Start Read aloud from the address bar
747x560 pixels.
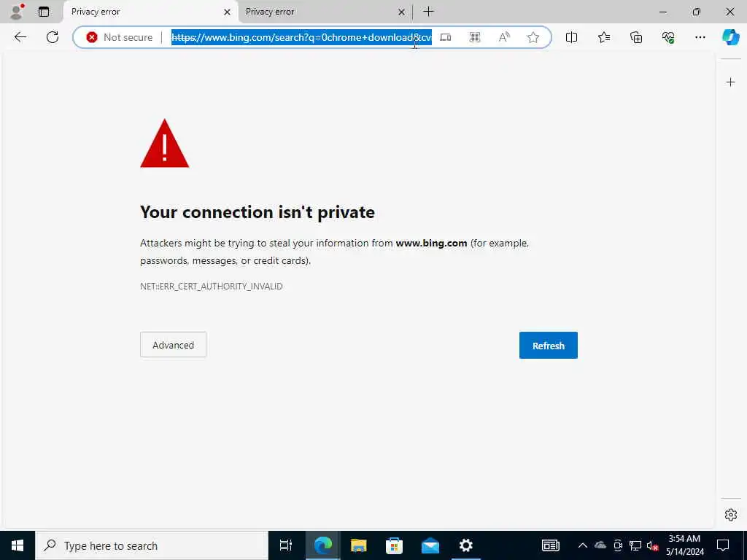504,37
